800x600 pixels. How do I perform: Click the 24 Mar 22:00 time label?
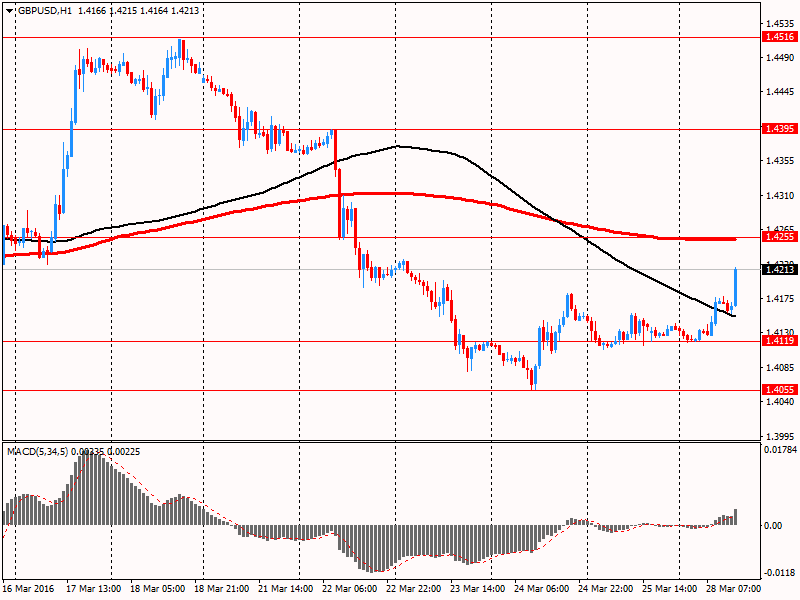(x=605, y=589)
